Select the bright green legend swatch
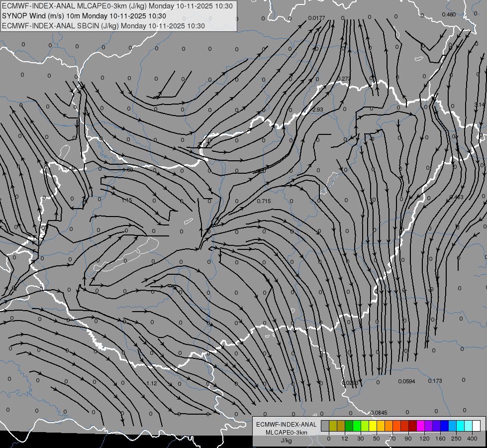The image size is (487, 448). [357, 426]
